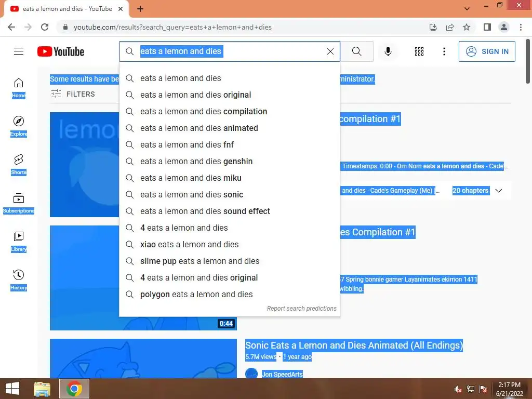532x399 pixels.
Task: Go to Home in the sidebar
Action: (19, 88)
